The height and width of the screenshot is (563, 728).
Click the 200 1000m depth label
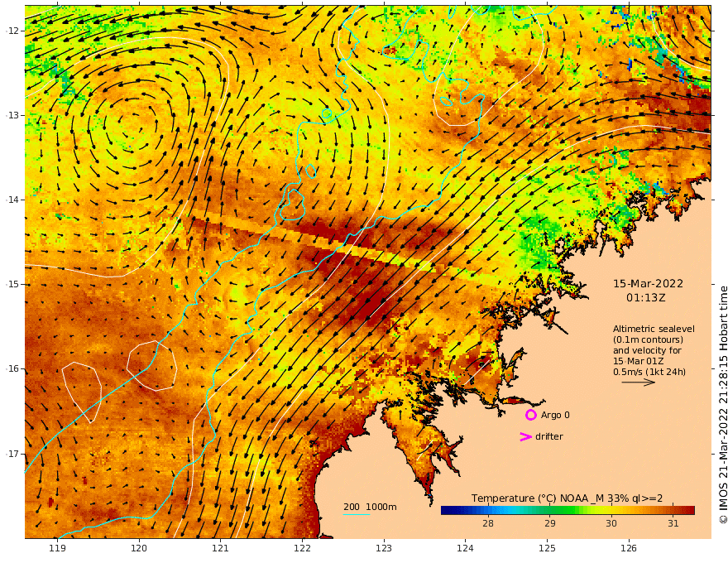[x=370, y=507]
